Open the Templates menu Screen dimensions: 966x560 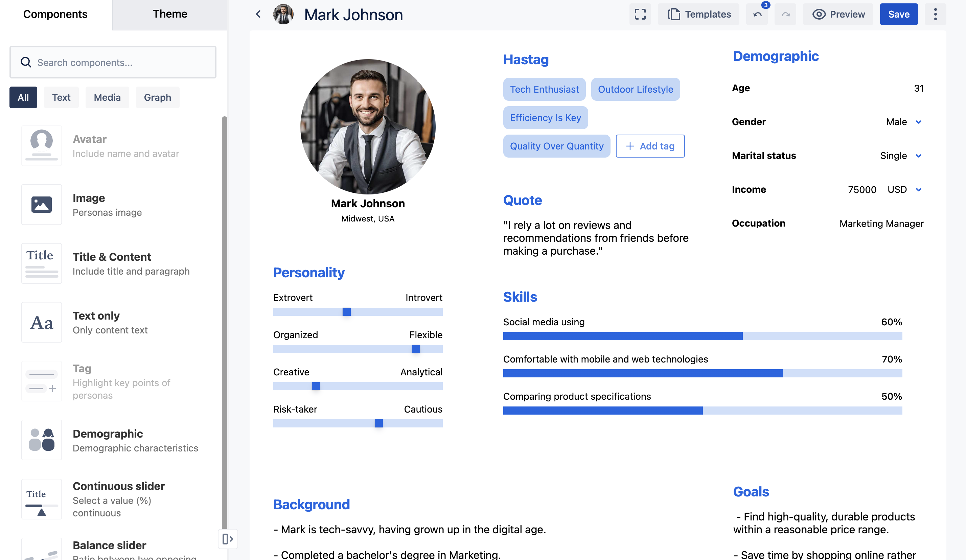pos(699,14)
